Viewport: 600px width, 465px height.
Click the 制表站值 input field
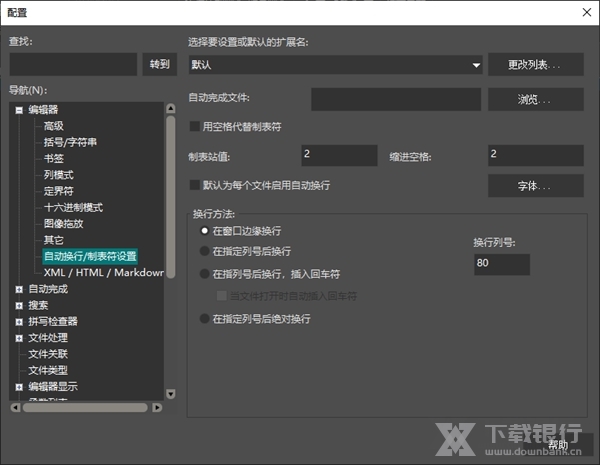[339, 155]
